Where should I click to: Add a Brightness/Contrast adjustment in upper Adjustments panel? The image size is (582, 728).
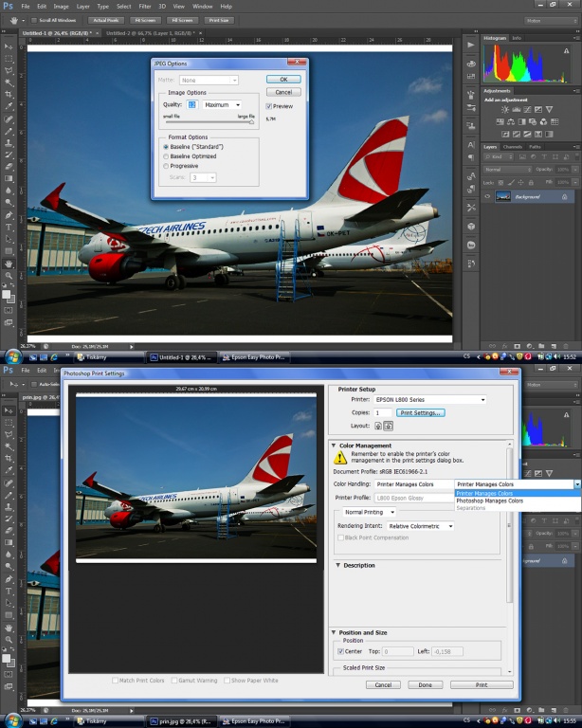point(505,110)
